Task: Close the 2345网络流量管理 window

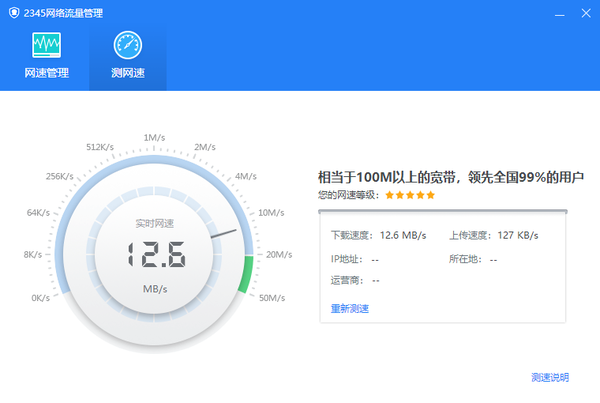Action: pyautogui.click(x=585, y=12)
